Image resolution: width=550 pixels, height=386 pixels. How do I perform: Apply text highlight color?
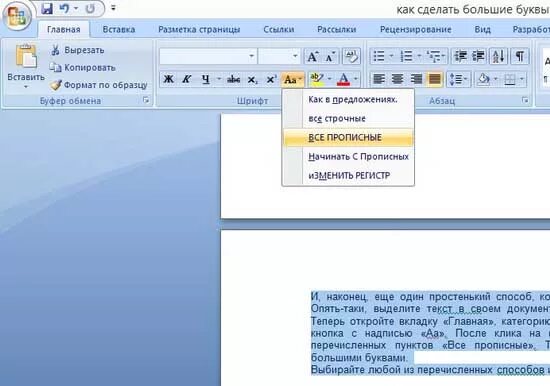pos(317,80)
